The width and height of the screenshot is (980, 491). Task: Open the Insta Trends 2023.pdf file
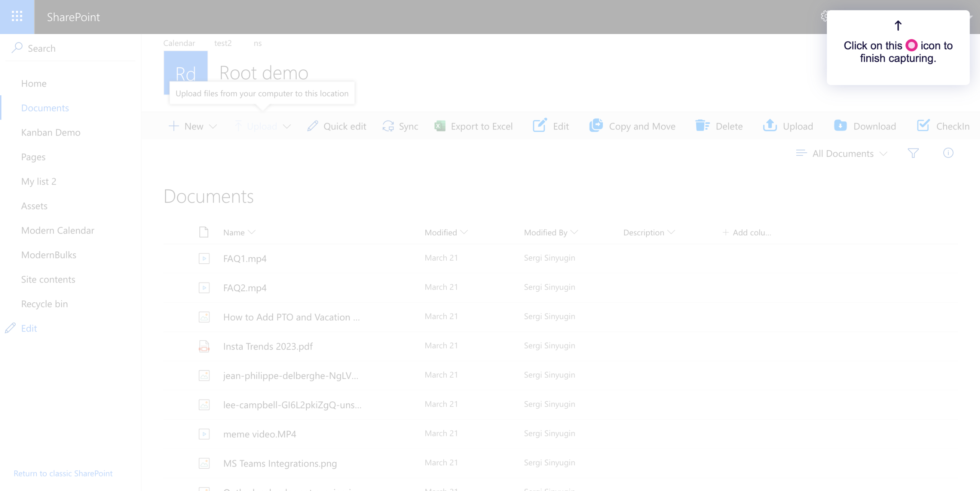click(268, 346)
